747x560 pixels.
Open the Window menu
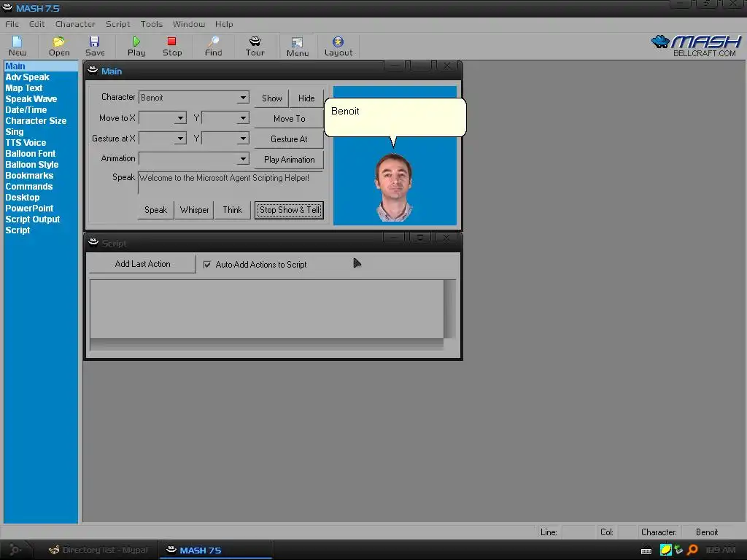[189, 24]
